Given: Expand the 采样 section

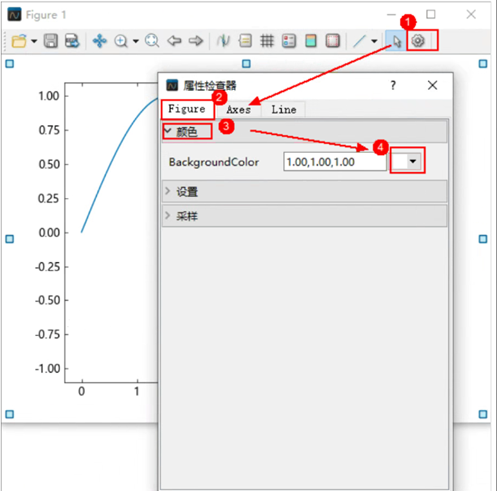Looking at the screenshot, I should [304, 216].
